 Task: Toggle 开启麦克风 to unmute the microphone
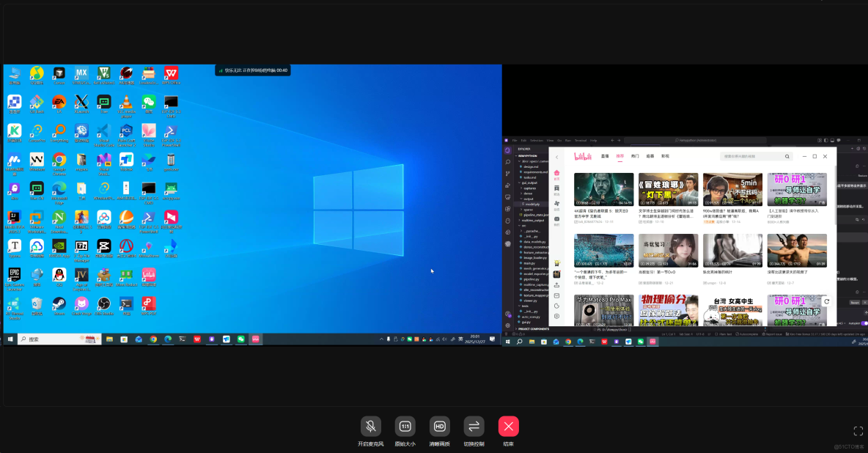click(370, 426)
